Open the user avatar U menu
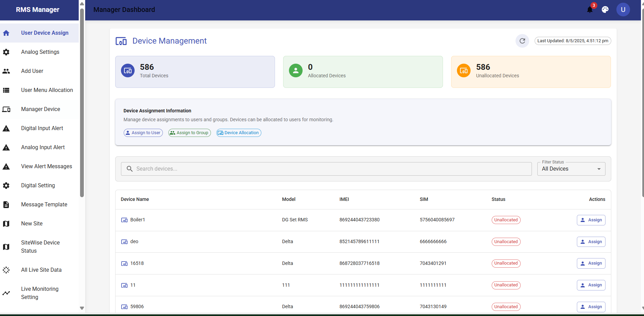The image size is (644, 316). click(x=623, y=10)
